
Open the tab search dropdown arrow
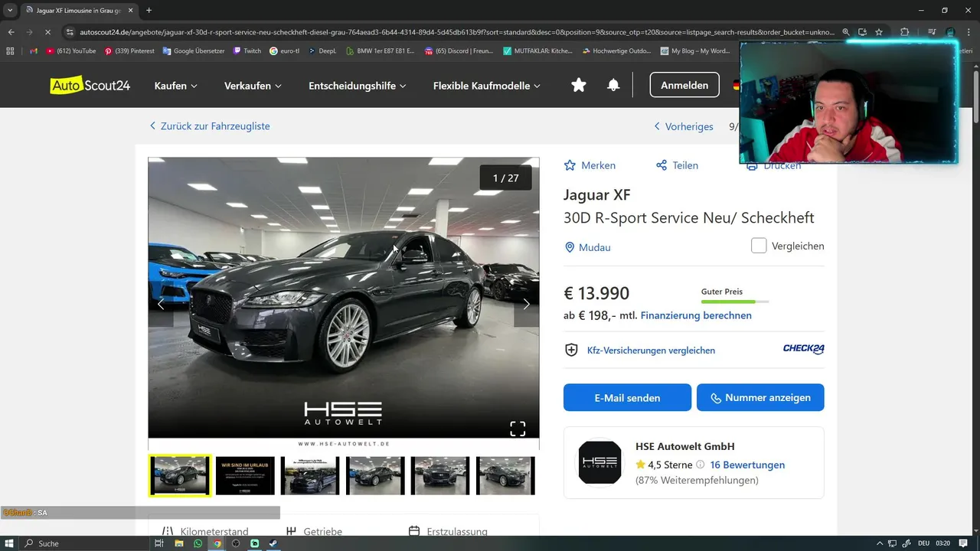pos(10,11)
